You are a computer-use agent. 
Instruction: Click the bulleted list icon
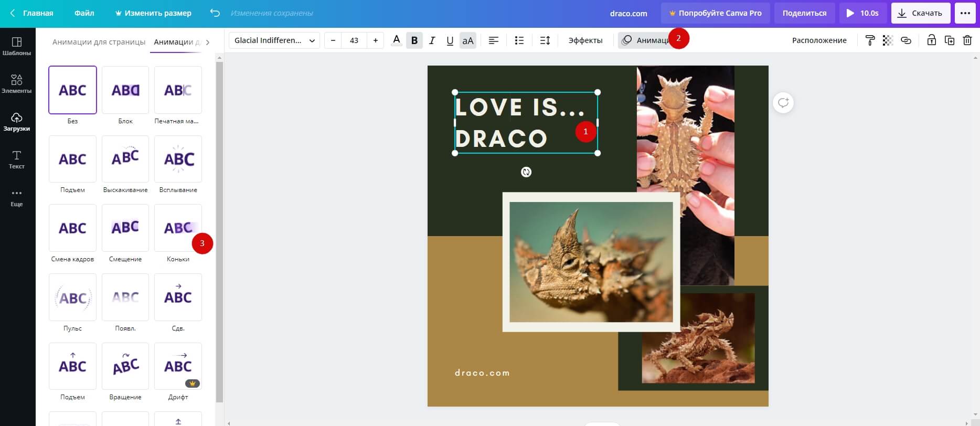519,40
